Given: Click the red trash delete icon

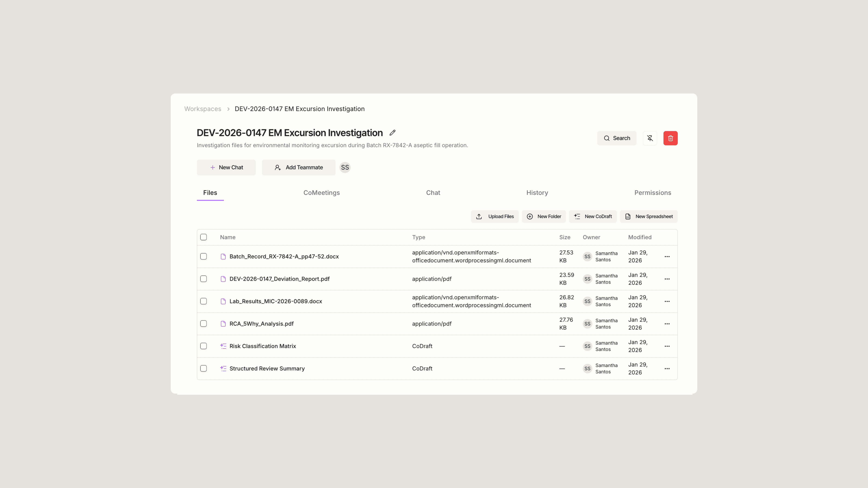Looking at the screenshot, I should coord(670,138).
